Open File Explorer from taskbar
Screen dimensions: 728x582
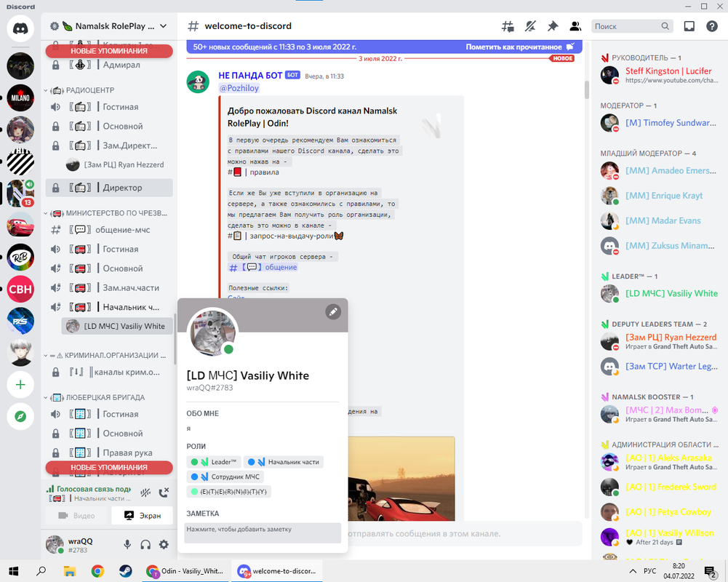click(x=70, y=571)
